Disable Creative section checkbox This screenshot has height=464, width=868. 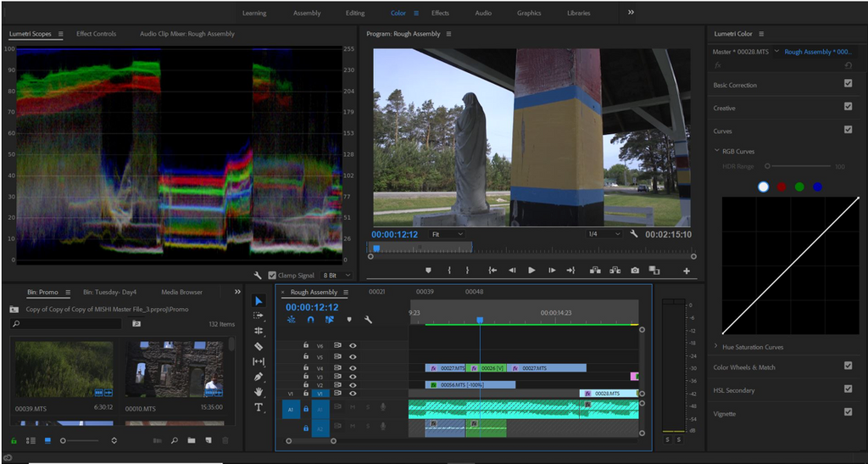(848, 106)
